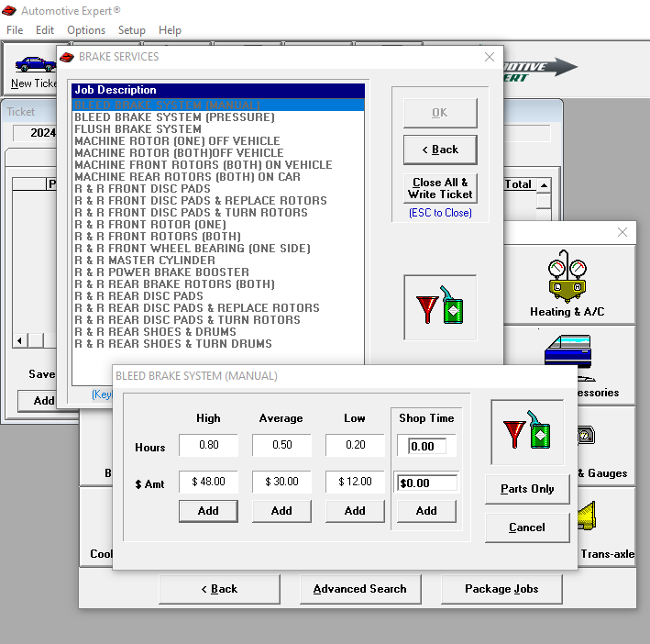Click the Automotive Expert app title icon
The image size is (650, 644).
[x=9, y=11]
